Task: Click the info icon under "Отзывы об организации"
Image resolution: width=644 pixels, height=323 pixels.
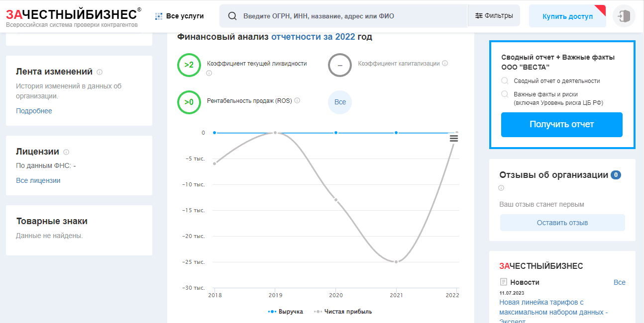Action: click(501, 188)
